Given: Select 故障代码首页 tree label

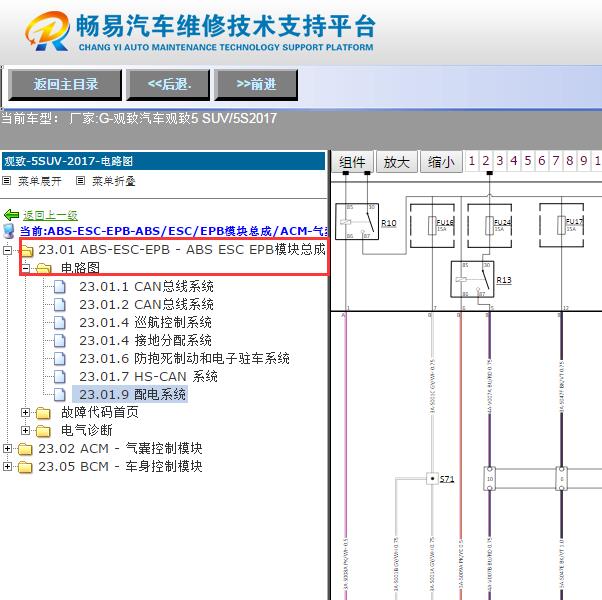Looking at the screenshot, I should [x=100, y=413].
